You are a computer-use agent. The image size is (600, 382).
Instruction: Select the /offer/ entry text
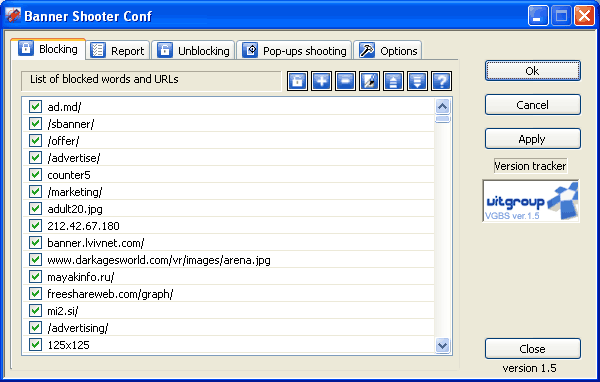click(63, 141)
